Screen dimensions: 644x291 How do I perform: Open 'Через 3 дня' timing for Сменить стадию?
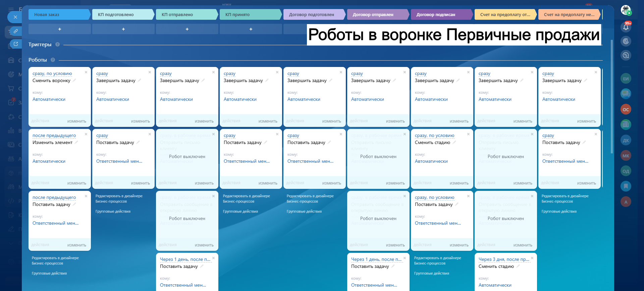(x=503, y=260)
